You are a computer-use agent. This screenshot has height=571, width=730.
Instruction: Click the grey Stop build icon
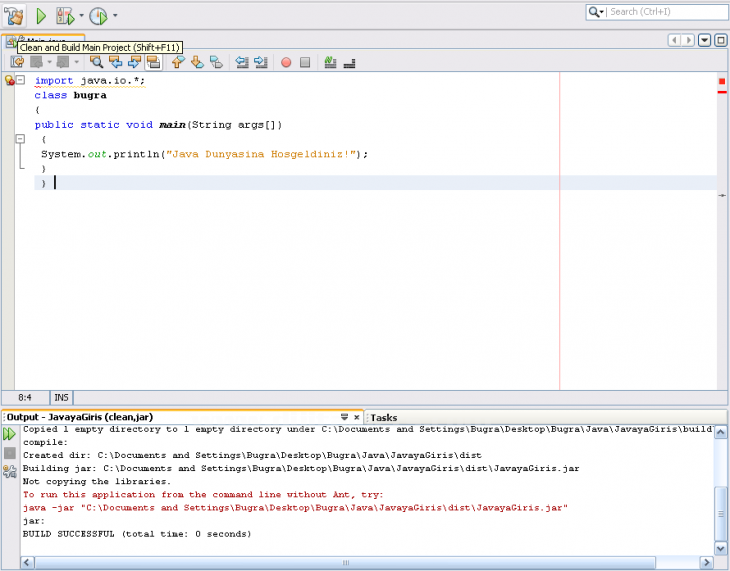click(9, 453)
